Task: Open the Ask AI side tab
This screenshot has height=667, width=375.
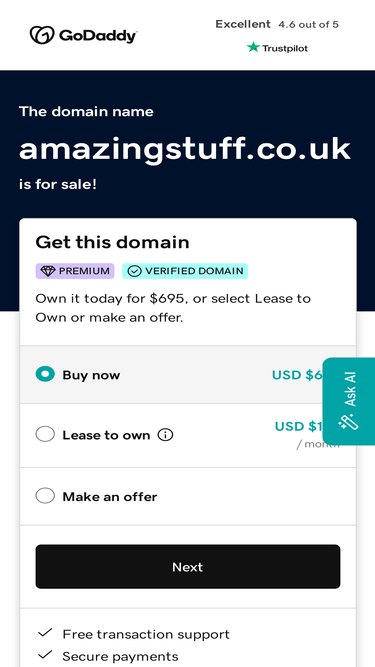Action: click(x=349, y=401)
